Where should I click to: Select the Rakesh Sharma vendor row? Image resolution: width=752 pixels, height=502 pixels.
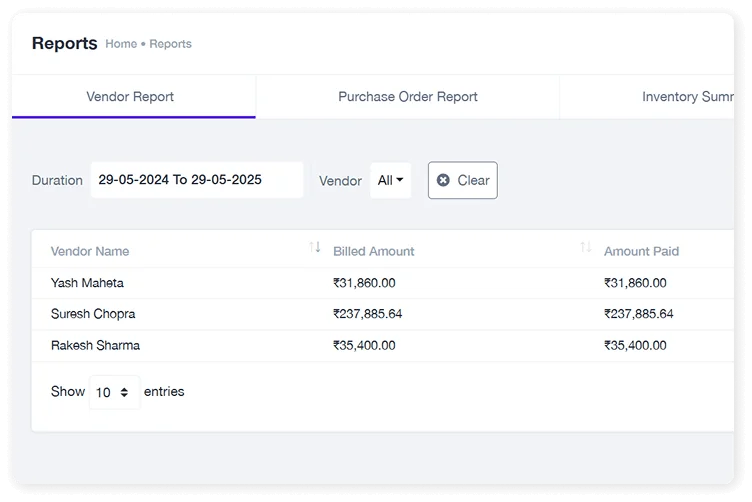click(x=383, y=346)
